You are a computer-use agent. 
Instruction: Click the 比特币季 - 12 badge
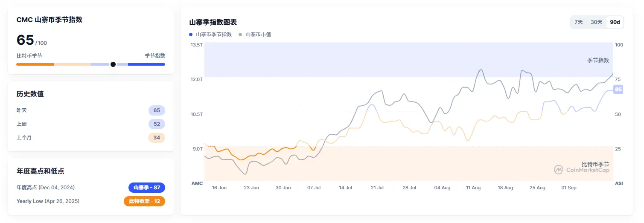144,201
